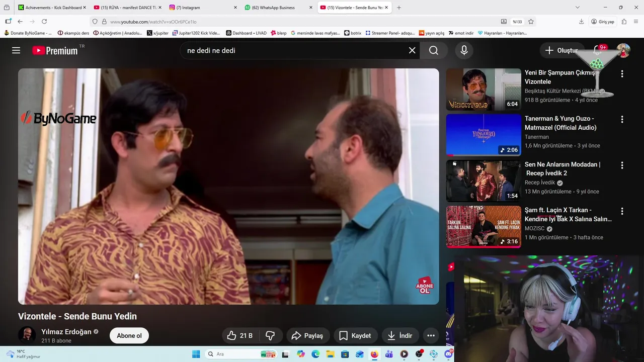Open Yılmaz Erdoğan channel avatar

pyautogui.click(x=27, y=335)
